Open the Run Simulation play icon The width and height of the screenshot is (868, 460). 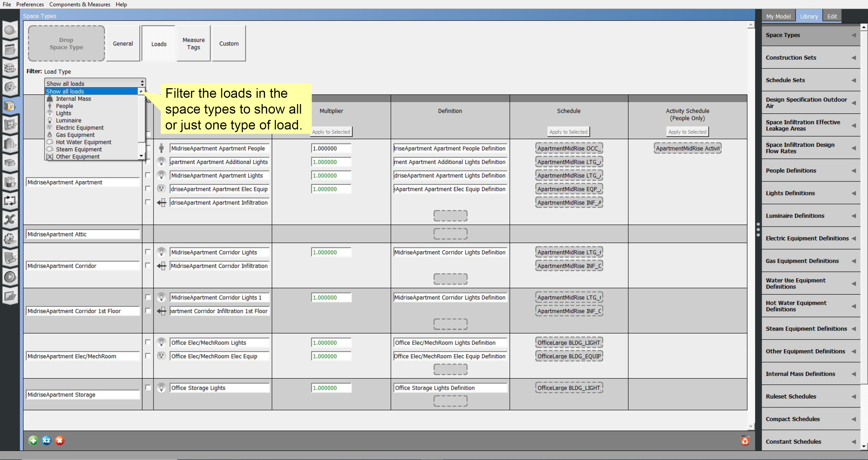pyautogui.click(x=10, y=277)
